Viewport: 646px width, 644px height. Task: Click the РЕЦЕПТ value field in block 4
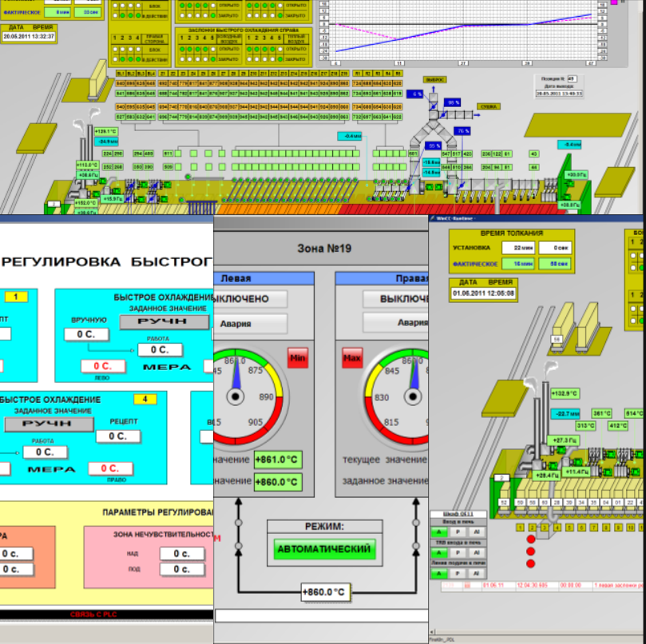118,436
